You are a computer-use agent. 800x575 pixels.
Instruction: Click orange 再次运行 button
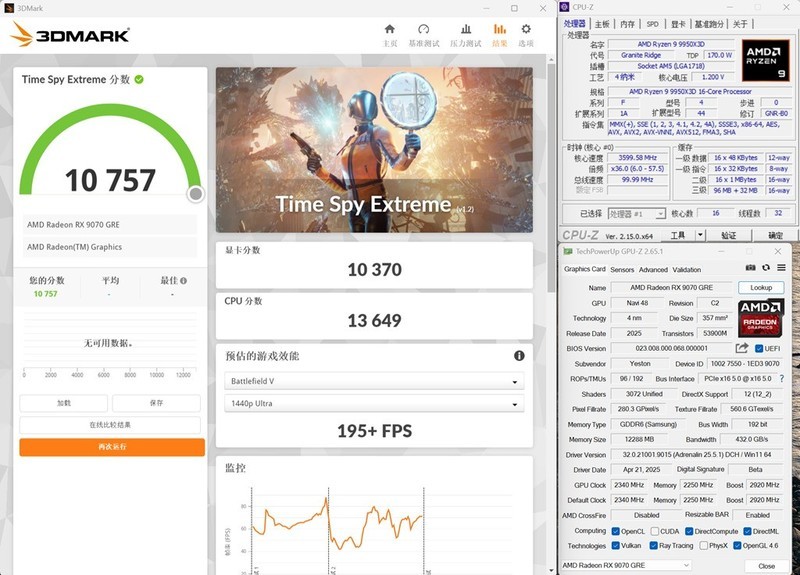click(x=112, y=447)
